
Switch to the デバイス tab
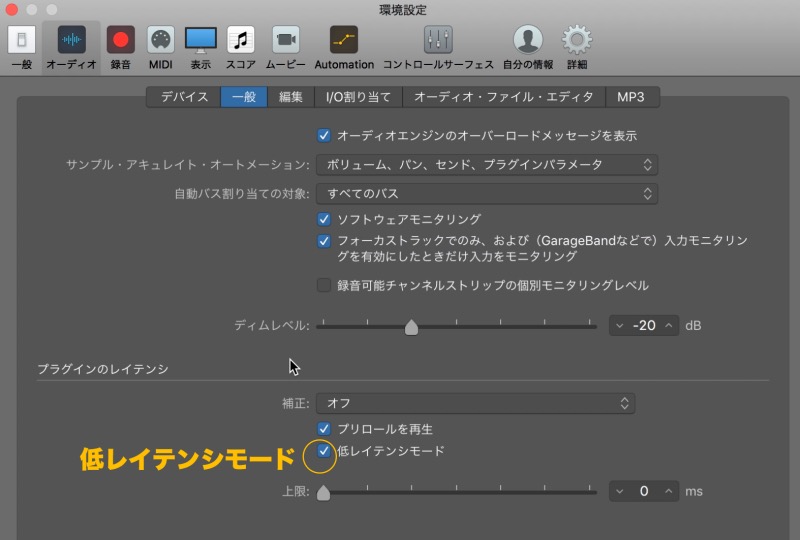[184, 97]
